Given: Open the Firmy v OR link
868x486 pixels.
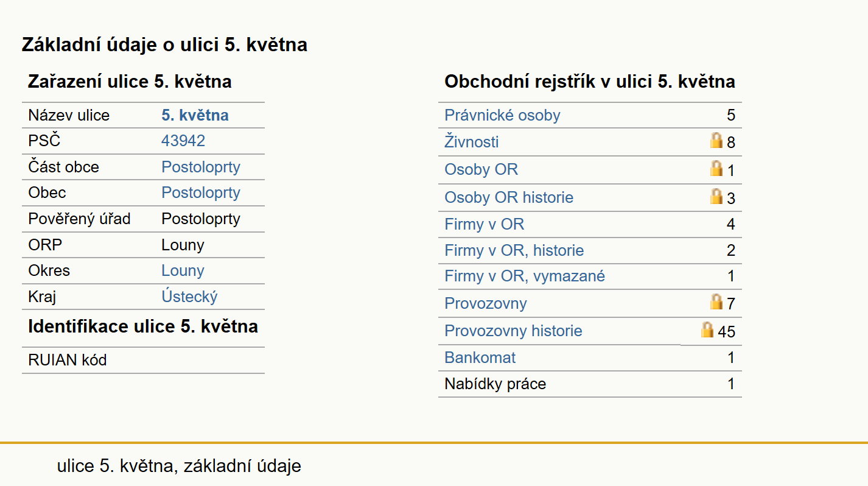Looking at the screenshot, I should pos(484,224).
